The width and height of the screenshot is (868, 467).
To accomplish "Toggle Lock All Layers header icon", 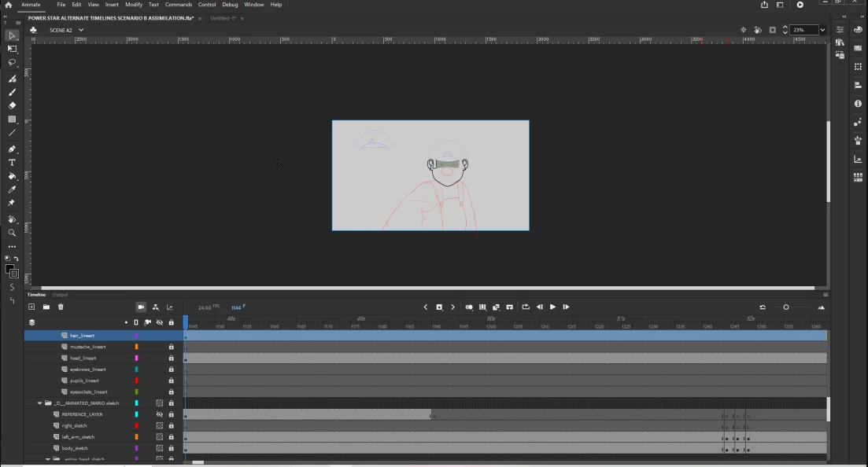I will pos(171,322).
